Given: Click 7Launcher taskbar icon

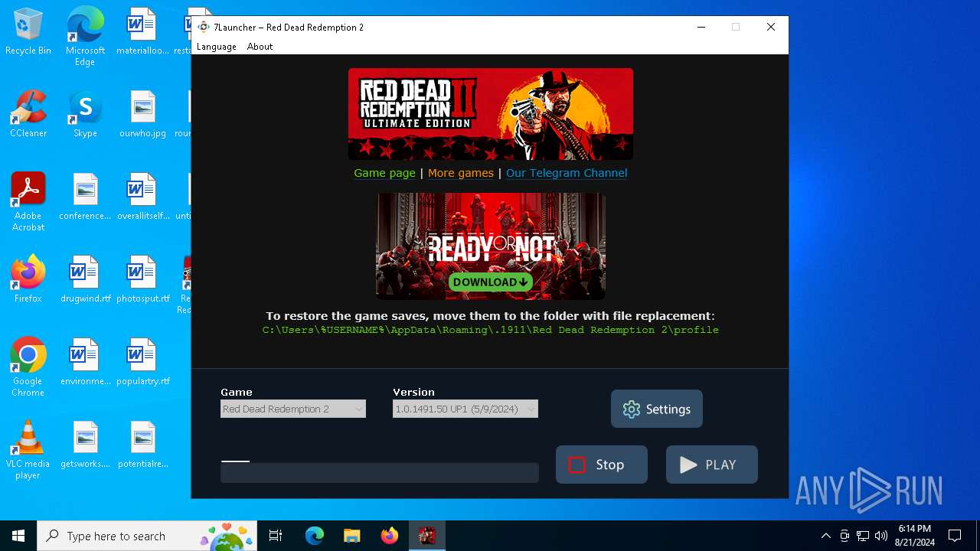Looking at the screenshot, I should [x=426, y=536].
